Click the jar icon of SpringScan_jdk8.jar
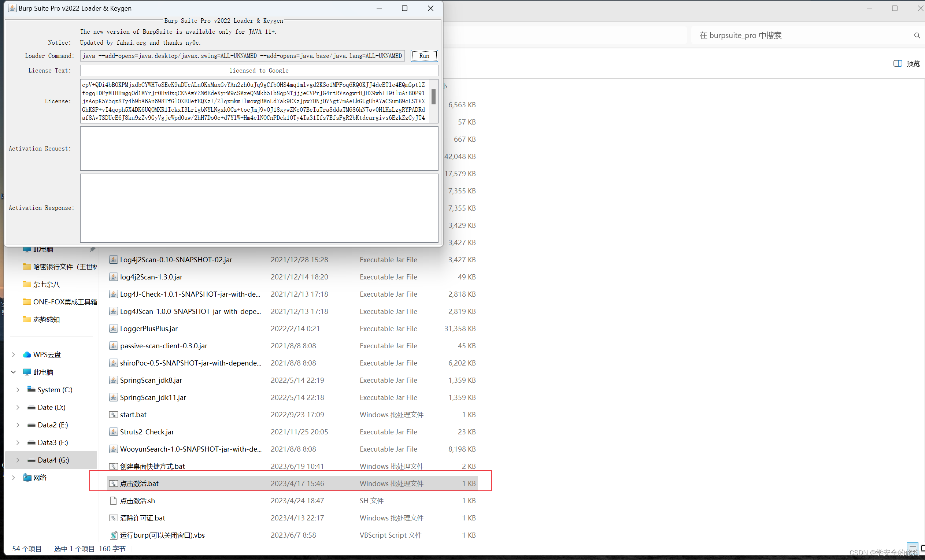 click(x=113, y=380)
